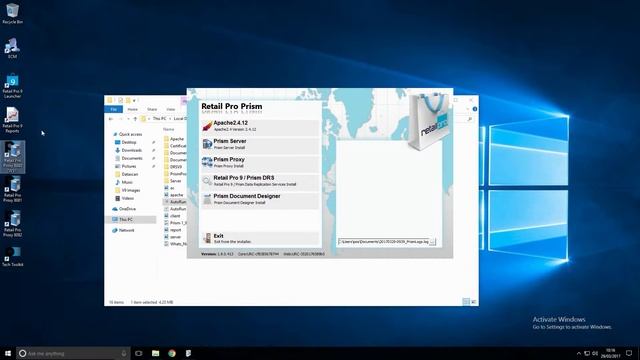This screenshot has height=360, width=640.
Task: Click the highlighted Retail Pro Proxy shortcut
Action: click(x=13, y=157)
